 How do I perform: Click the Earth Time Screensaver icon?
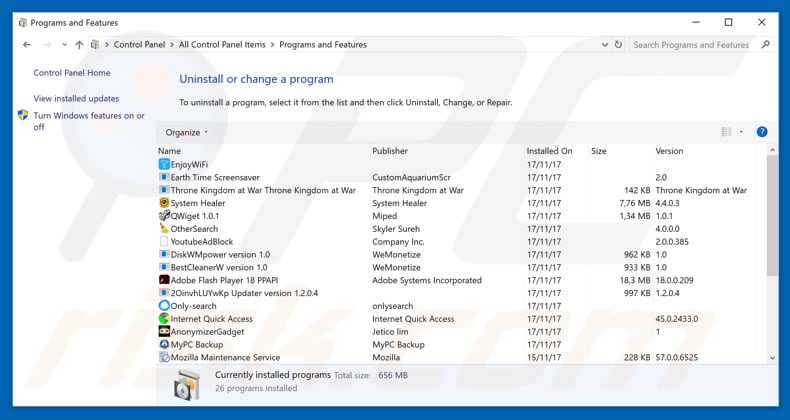164,177
